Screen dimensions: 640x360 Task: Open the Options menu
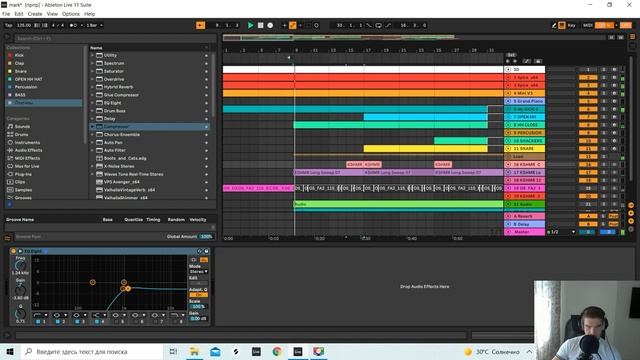[71, 14]
